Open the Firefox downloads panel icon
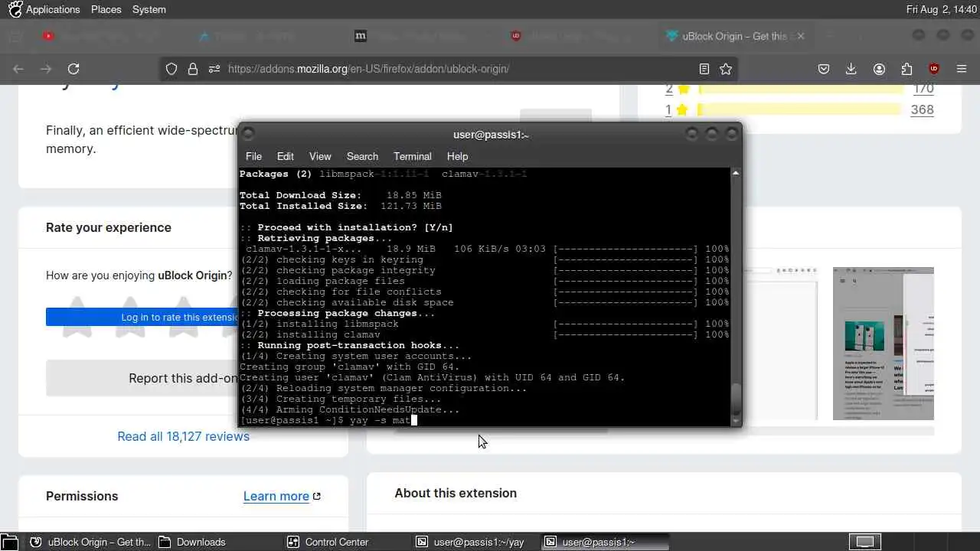 click(851, 69)
